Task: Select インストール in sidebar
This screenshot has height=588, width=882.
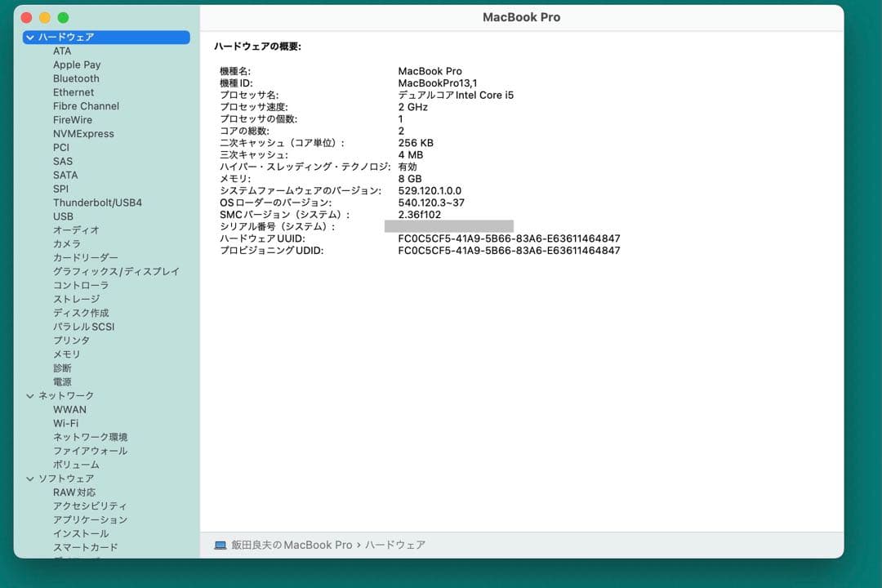Action: pos(81,534)
